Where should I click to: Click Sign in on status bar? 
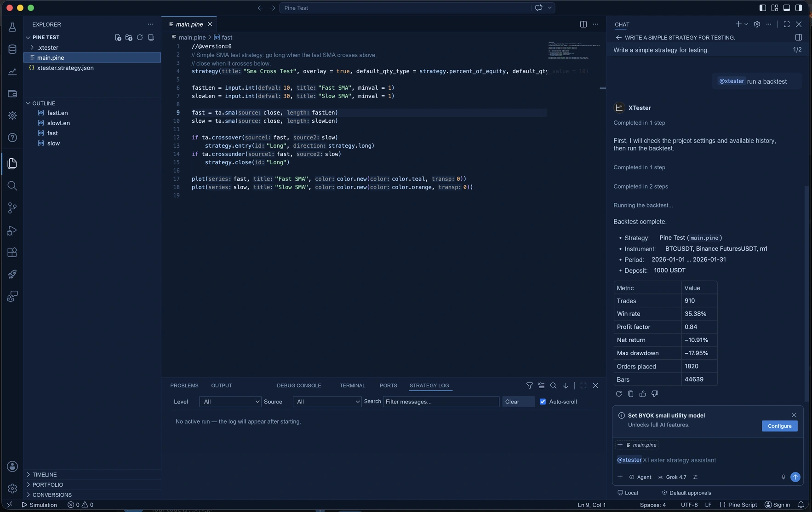tap(777, 505)
